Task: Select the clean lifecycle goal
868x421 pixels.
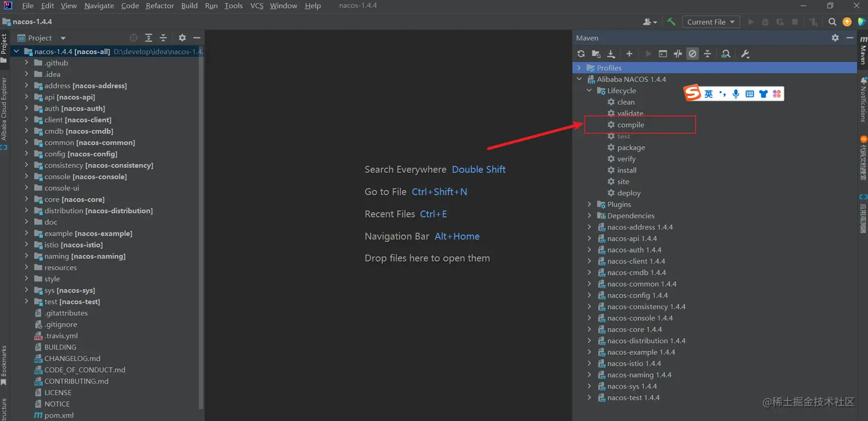Action: tap(626, 102)
